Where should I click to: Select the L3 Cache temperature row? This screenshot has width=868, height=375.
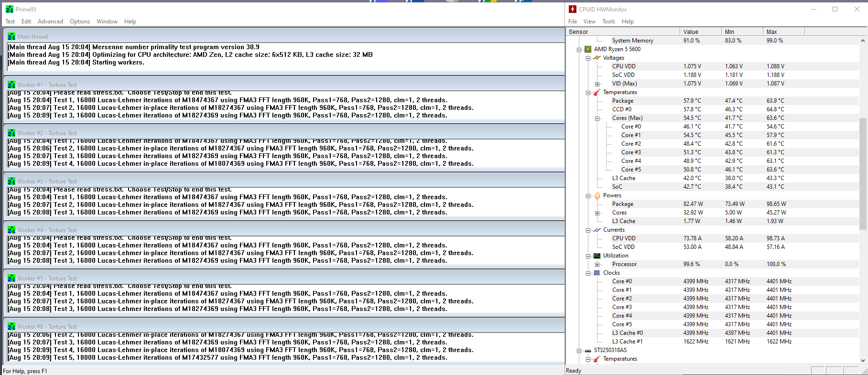click(x=712, y=178)
